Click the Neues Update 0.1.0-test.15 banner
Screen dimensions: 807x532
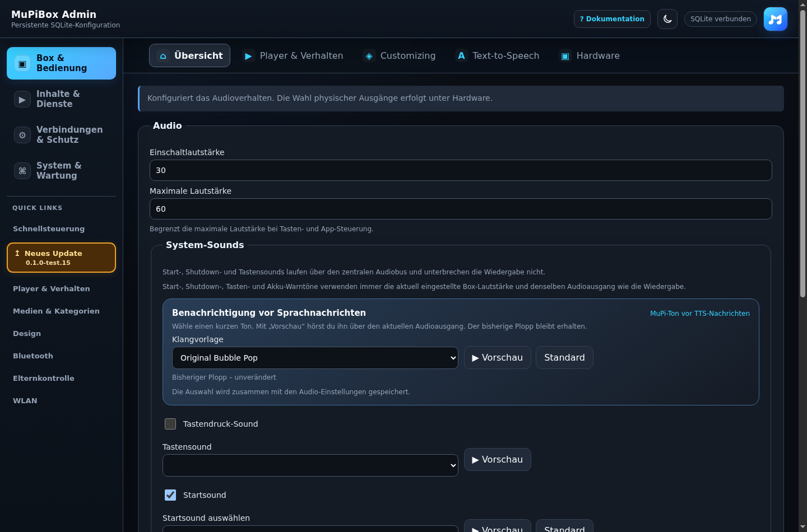61,258
